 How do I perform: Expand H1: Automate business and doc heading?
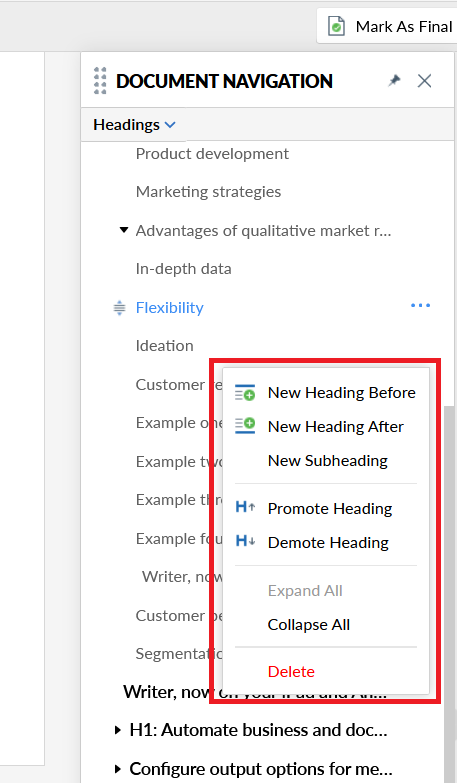pos(118,730)
